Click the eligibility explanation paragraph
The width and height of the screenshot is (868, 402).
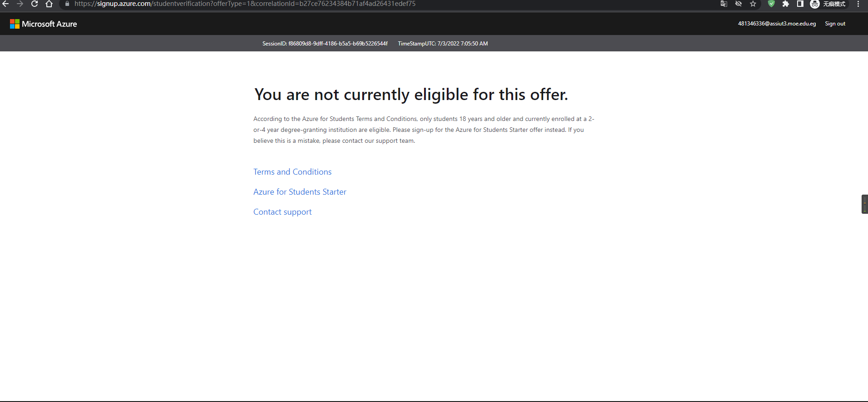424,130
